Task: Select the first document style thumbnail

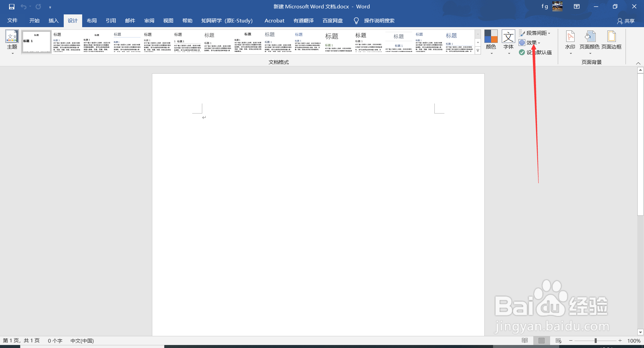Action: pos(36,42)
